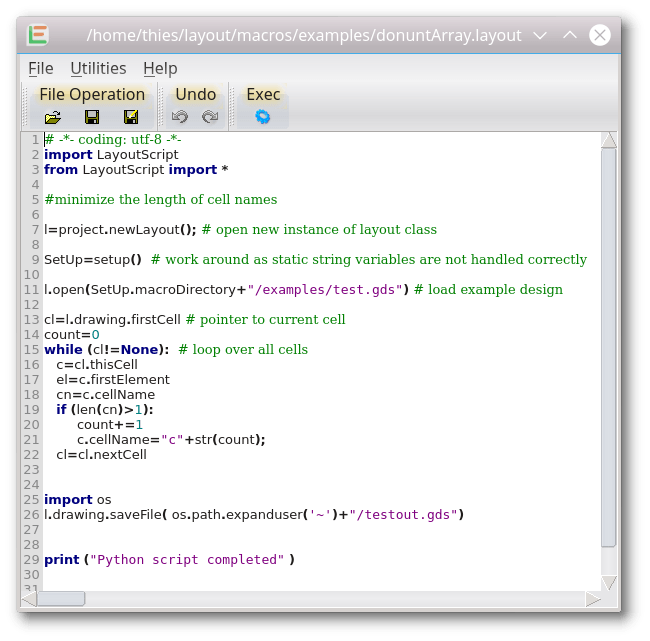650x641 pixels.
Task: Click "l=project.newLayout();" code
Action: coord(120,230)
